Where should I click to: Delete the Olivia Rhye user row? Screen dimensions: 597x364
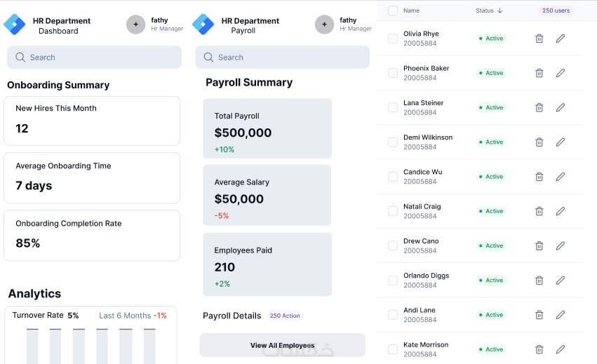tap(539, 39)
